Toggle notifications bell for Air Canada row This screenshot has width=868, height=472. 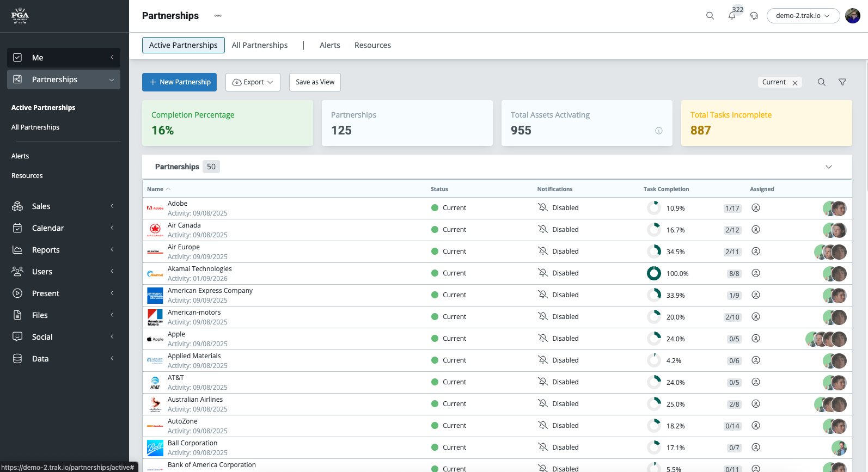(543, 230)
